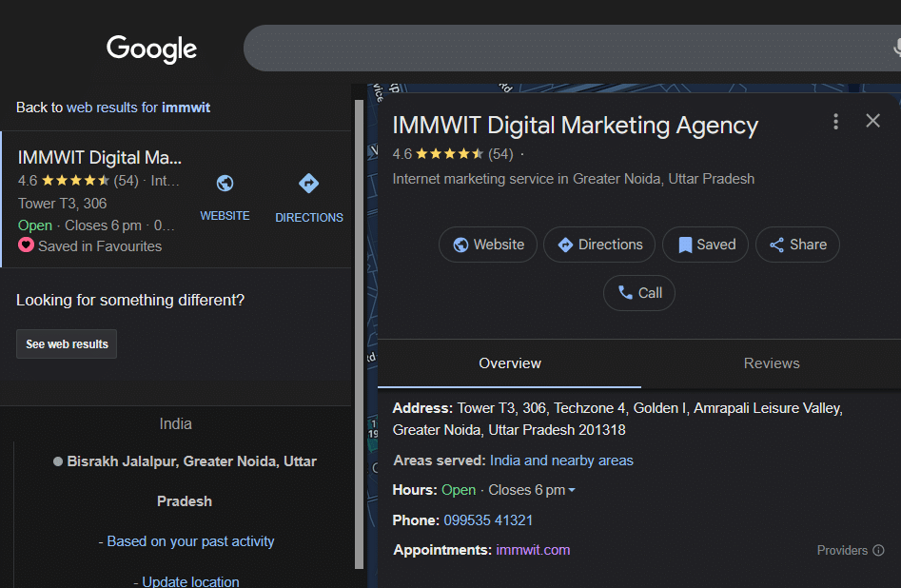Screen dimensions: 901x588
Task: Click 'Greater Noida, Uttar Pradesh 201318' address line
Action: [x=509, y=430]
